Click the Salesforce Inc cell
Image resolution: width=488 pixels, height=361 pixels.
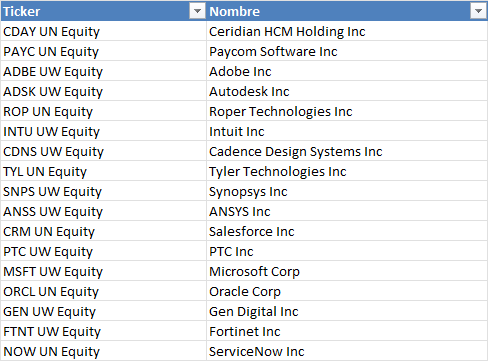[347, 231]
